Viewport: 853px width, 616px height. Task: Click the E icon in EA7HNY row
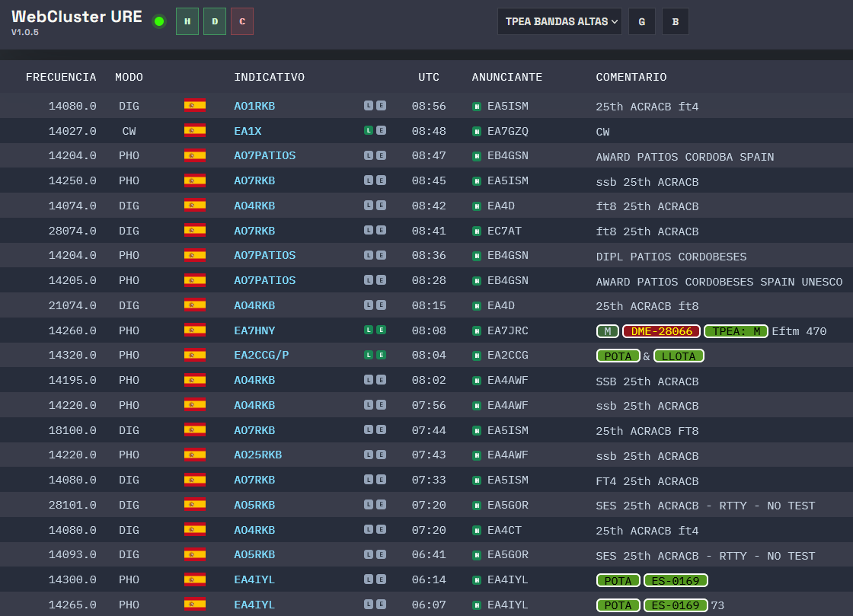[382, 330]
